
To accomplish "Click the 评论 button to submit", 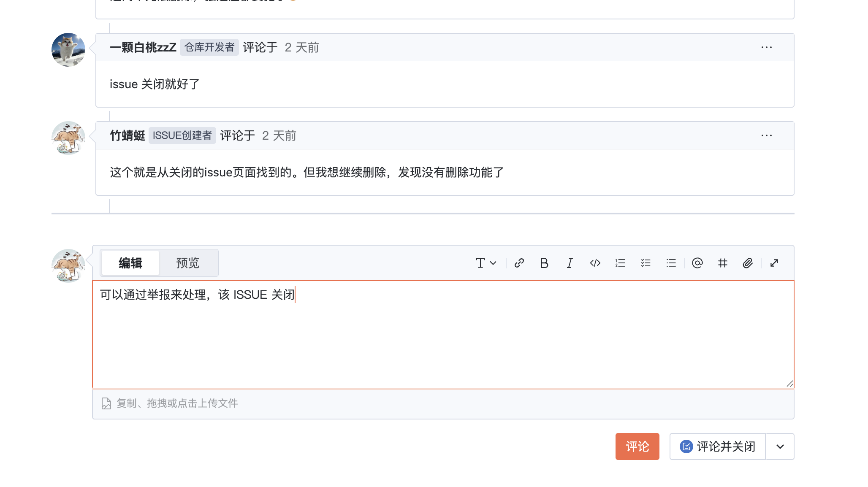I will coord(637,446).
